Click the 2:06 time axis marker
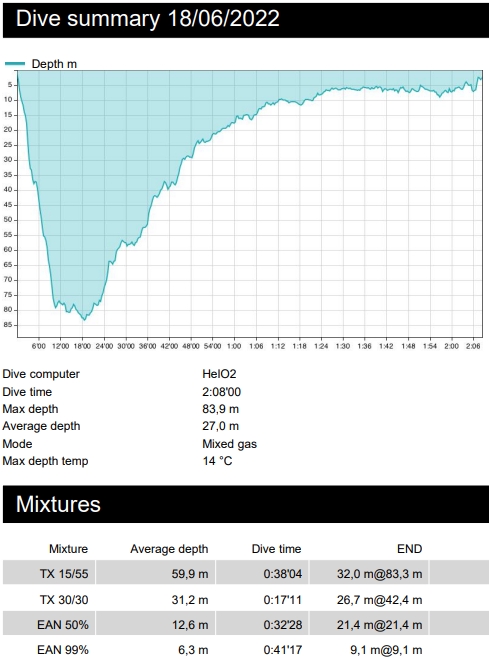This screenshot has width=489, height=659. coord(473,346)
